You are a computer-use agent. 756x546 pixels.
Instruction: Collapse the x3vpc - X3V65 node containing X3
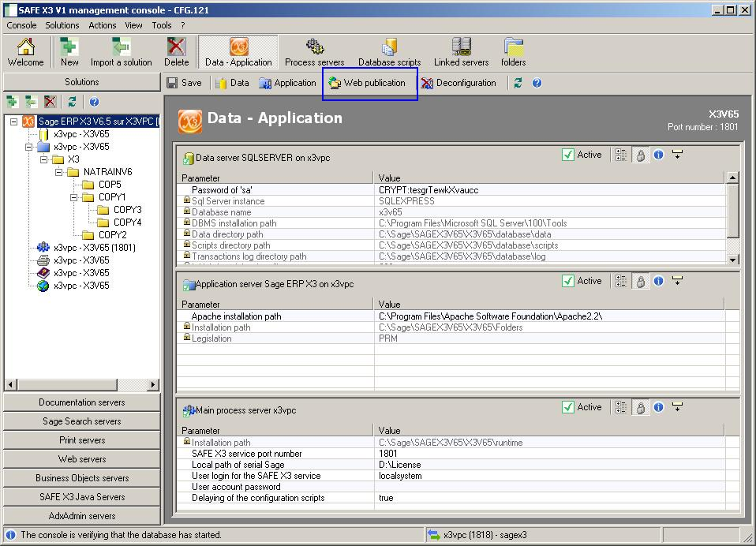[x=29, y=147]
